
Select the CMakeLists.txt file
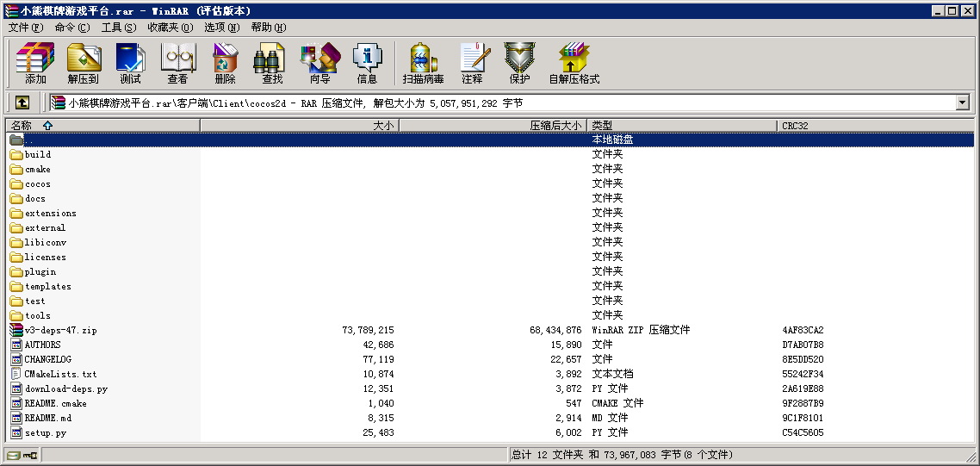pyautogui.click(x=60, y=375)
